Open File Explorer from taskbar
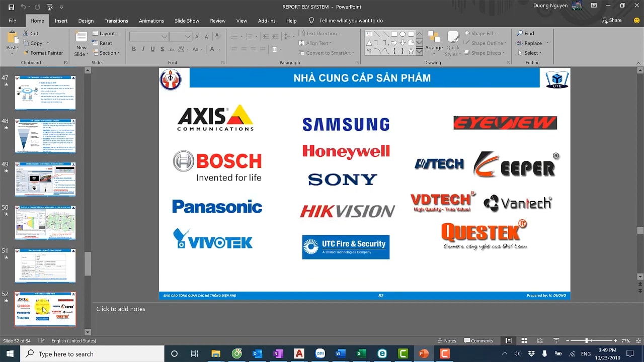 click(x=216, y=353)
